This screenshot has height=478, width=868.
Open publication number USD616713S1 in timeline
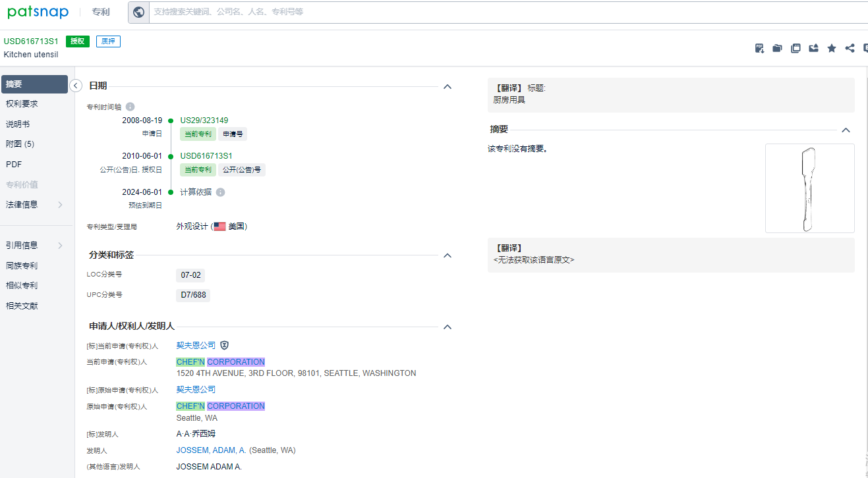(206, 156)
